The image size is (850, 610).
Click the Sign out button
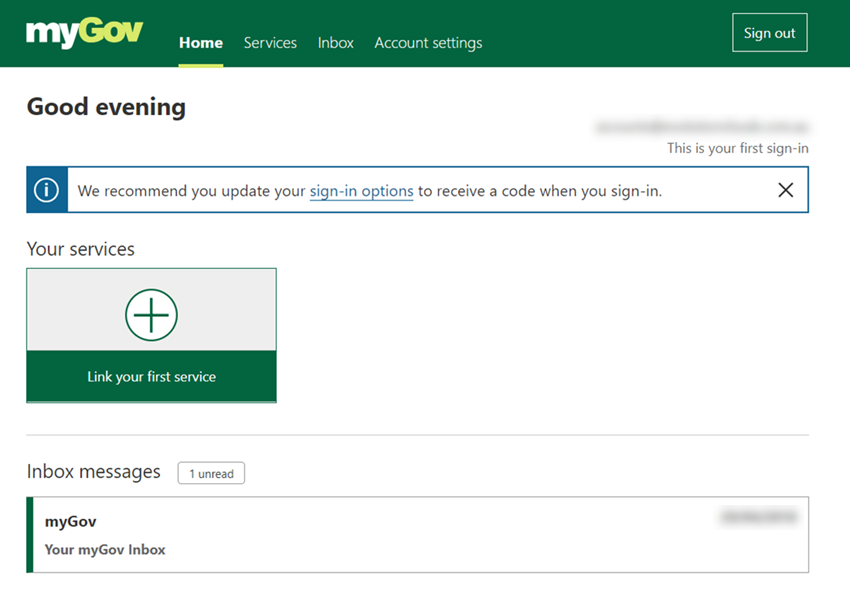pos(769,33)
